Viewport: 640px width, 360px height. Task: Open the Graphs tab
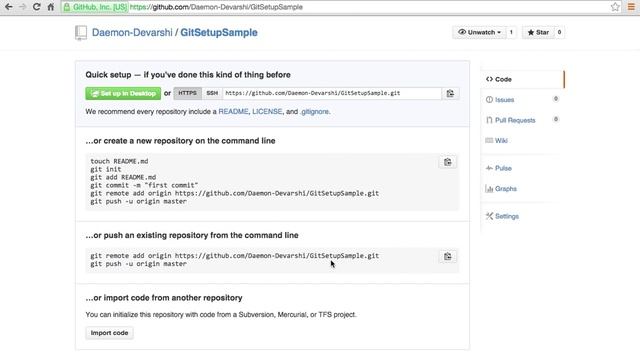click(x=506, y=189)
